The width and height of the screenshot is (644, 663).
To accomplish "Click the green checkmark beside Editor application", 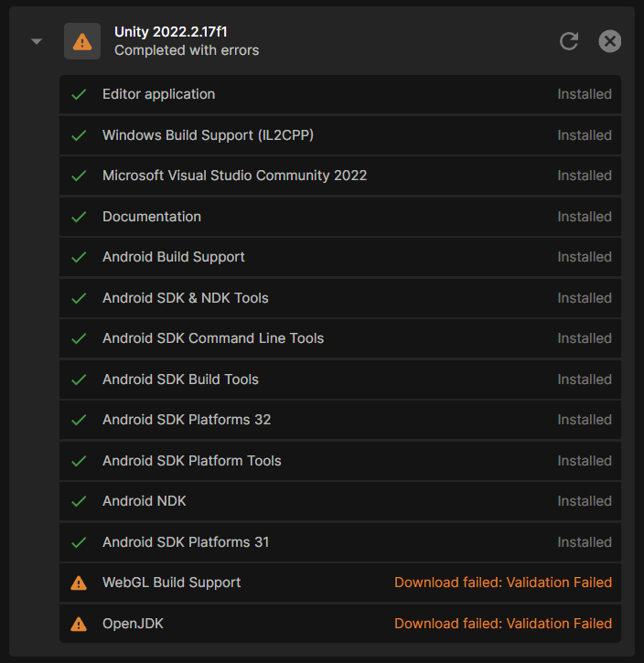I will [x=80, y=94].
